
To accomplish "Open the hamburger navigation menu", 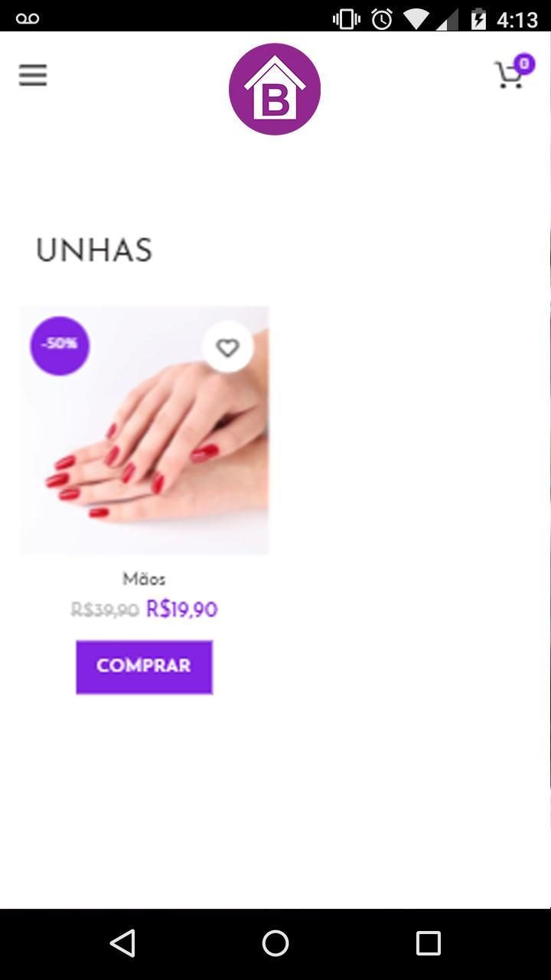I will [33, 75].
